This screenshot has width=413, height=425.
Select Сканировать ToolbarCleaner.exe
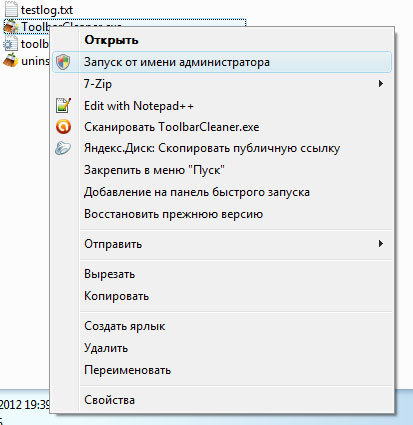pos(222,127)
